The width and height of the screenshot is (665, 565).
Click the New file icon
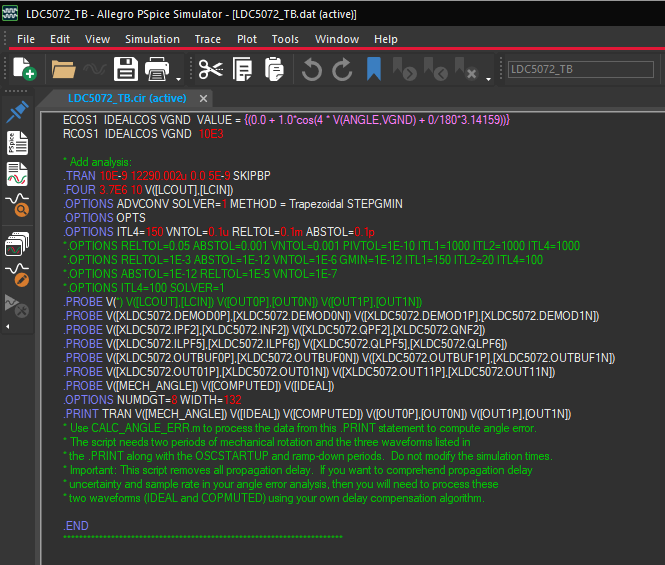22,69
